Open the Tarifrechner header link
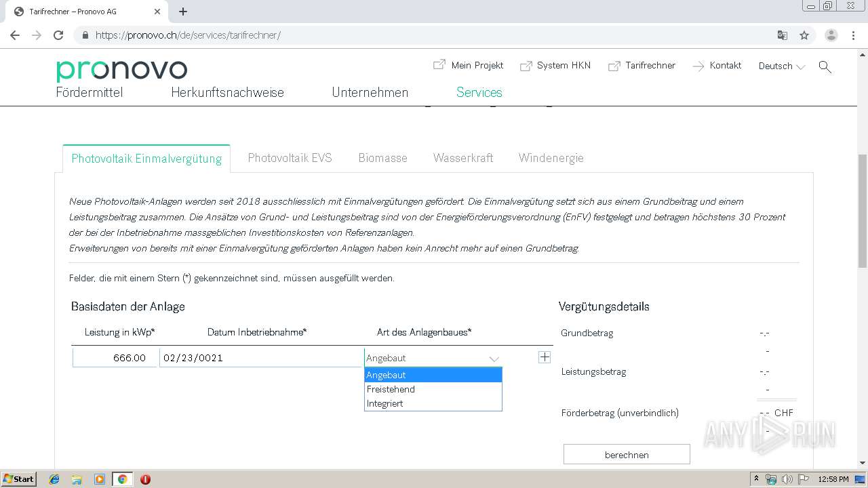Screen dimensions: 868x488 coord(642,66)
